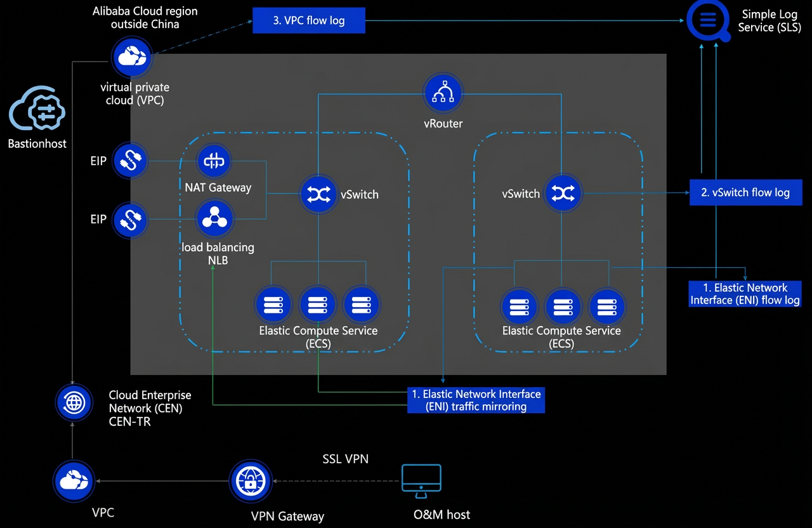Viewport: 812px width, 528px height.
Task: Select the NAT Gateway icon
Action: pos(214,161)
